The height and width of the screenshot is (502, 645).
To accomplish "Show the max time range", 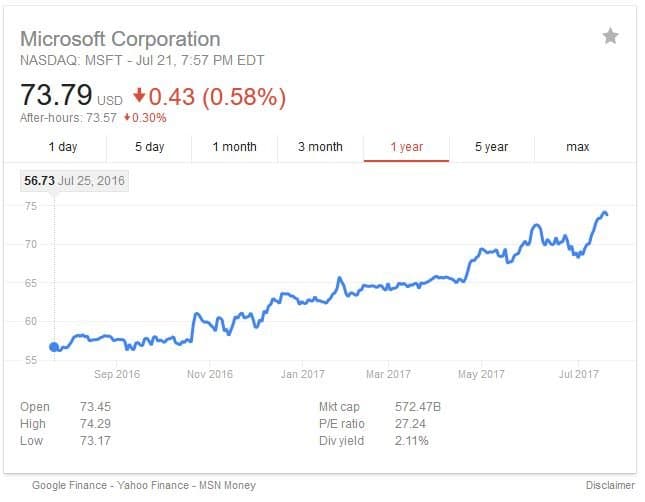I will click(x=578, y=147).
